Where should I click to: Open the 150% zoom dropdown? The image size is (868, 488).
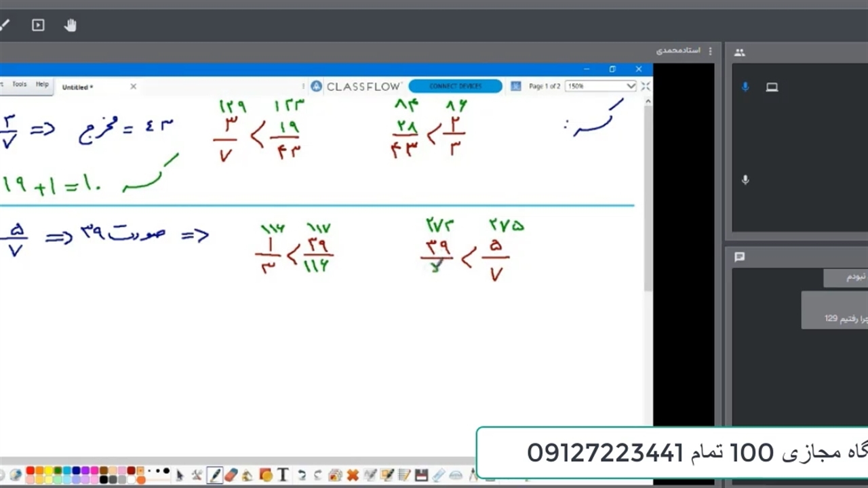tap(630, 86)
